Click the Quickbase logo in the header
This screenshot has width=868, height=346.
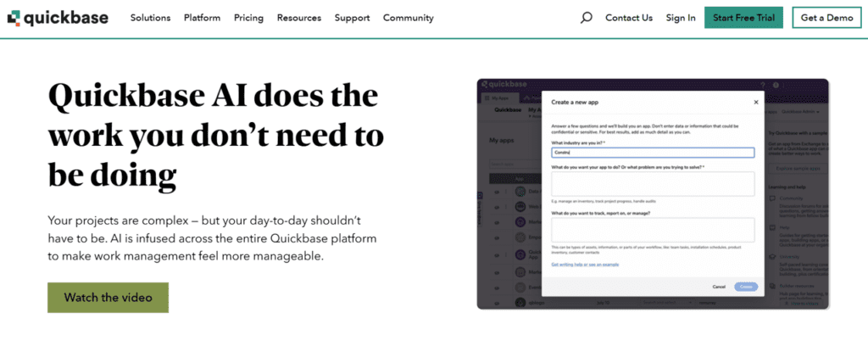(x=58, y=18)
